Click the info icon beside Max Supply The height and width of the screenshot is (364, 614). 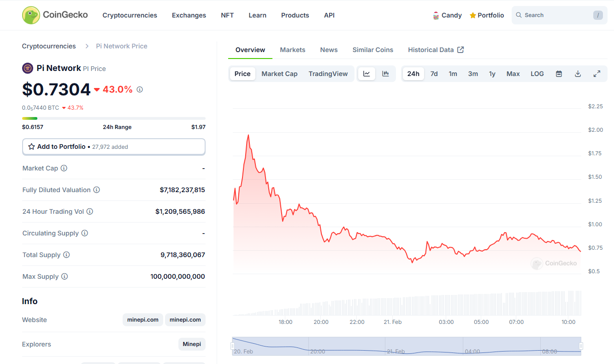[x=65, y=276]
